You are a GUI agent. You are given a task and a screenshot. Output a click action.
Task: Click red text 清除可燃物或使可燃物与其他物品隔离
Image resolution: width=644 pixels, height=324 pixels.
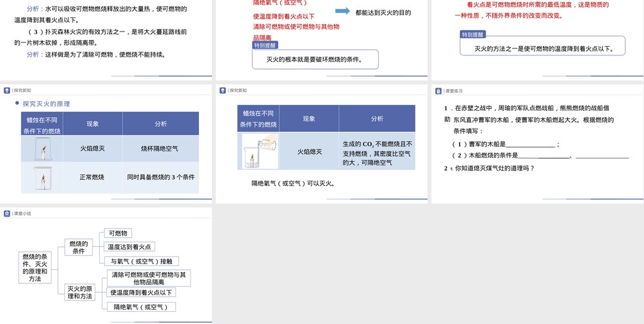296,32
